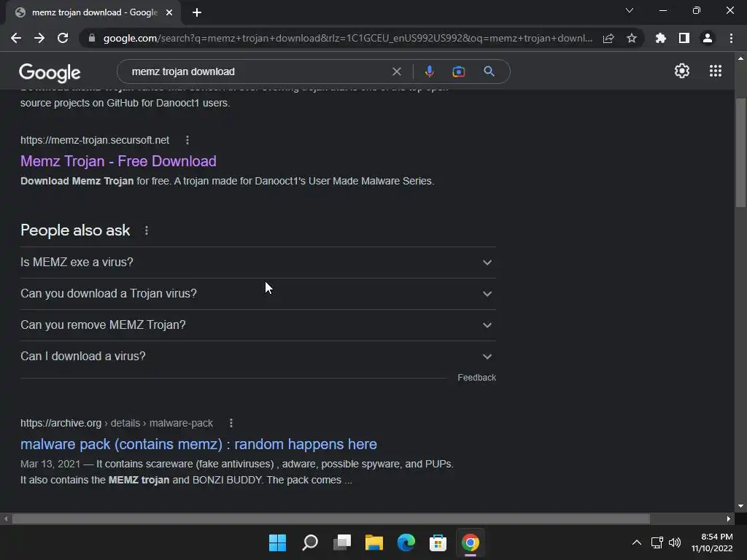Click the browser address bar URL
Screen dimensions: 747x560
(x=348, y=38)
